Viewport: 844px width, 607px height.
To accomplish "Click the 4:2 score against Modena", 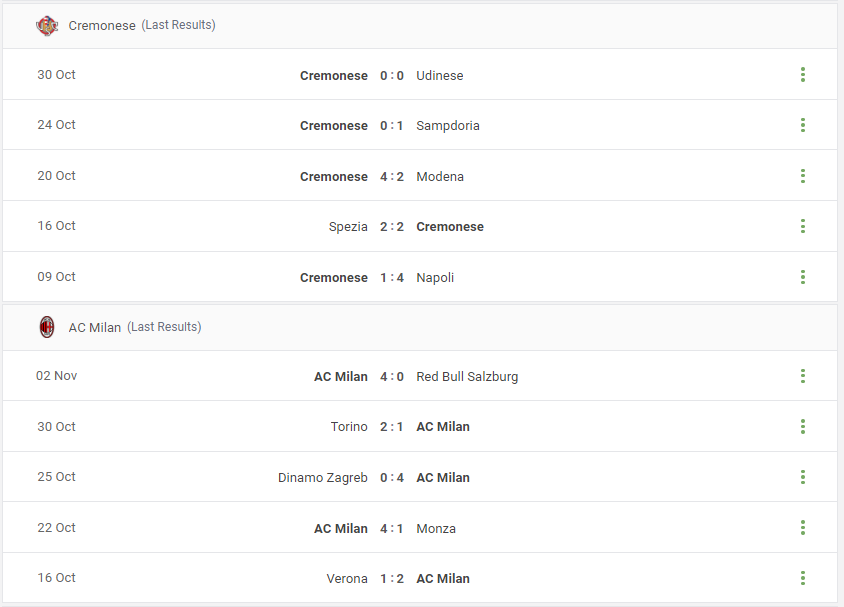I will [392, 177].
